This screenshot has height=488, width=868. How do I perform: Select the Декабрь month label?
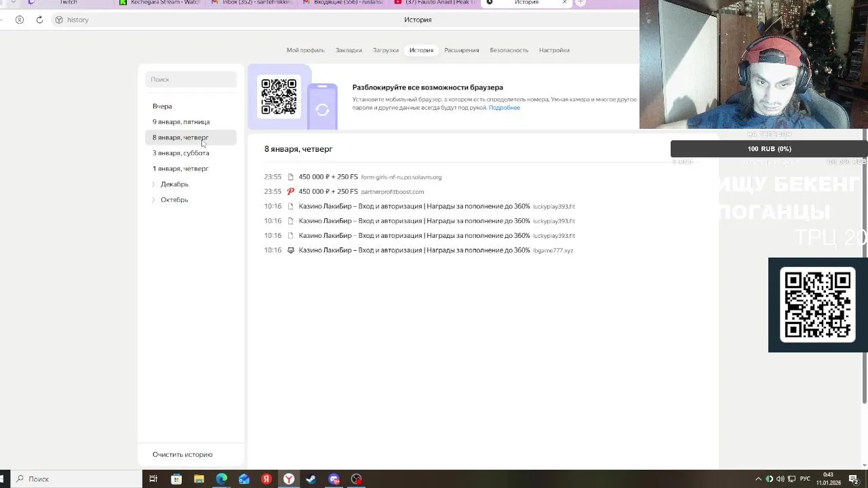click(x=174, y=184)
